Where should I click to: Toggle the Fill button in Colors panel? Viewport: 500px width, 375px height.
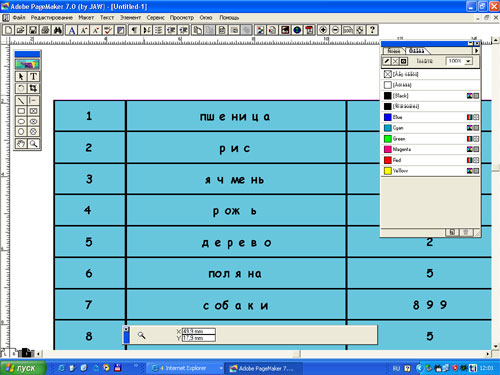(x=395, y=61)
